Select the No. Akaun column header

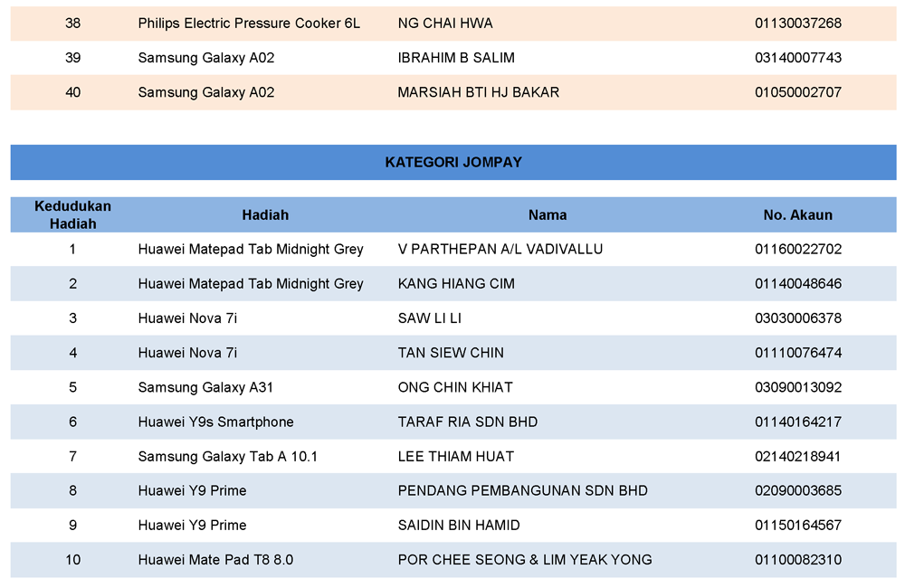(797, 214)
